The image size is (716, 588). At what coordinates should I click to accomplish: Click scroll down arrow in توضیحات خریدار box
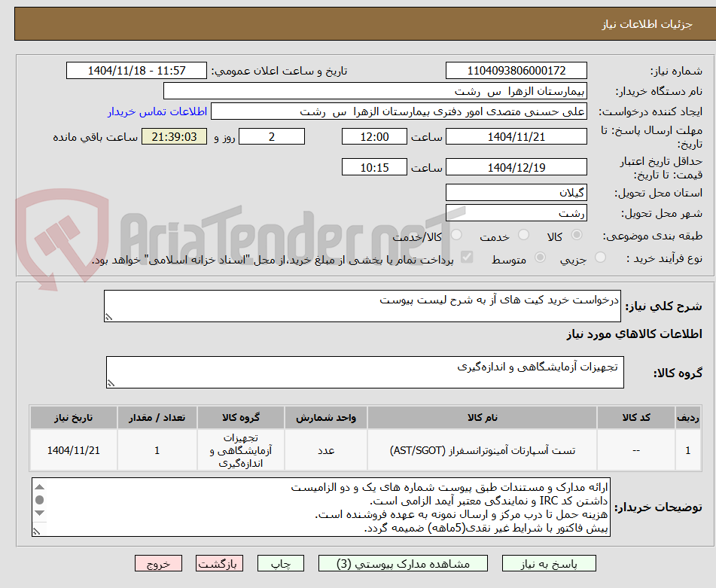pyautogui.click(x=40, y=513)
